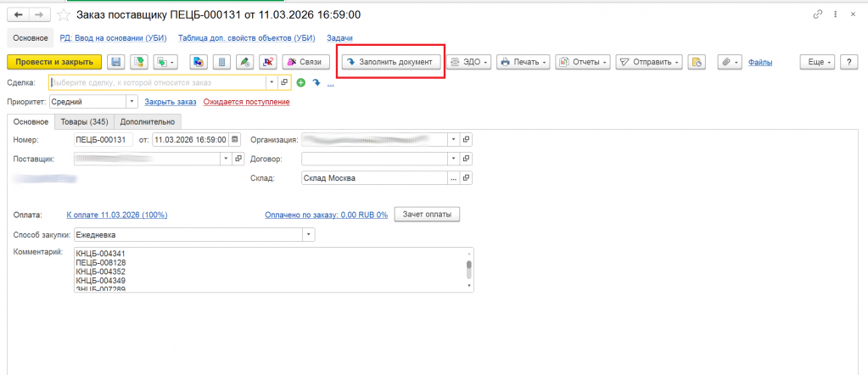The width and height of the screenshot is (868, 375).
Task: Click Оплачено по заказу: 0,00 RUB 0% link
Action: point(326,215)
